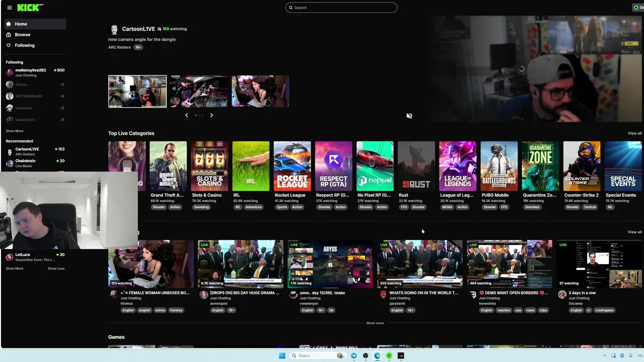This screenshot has width=644, height=362.
Task: Open Browse in sidebar
Action: 35,35
